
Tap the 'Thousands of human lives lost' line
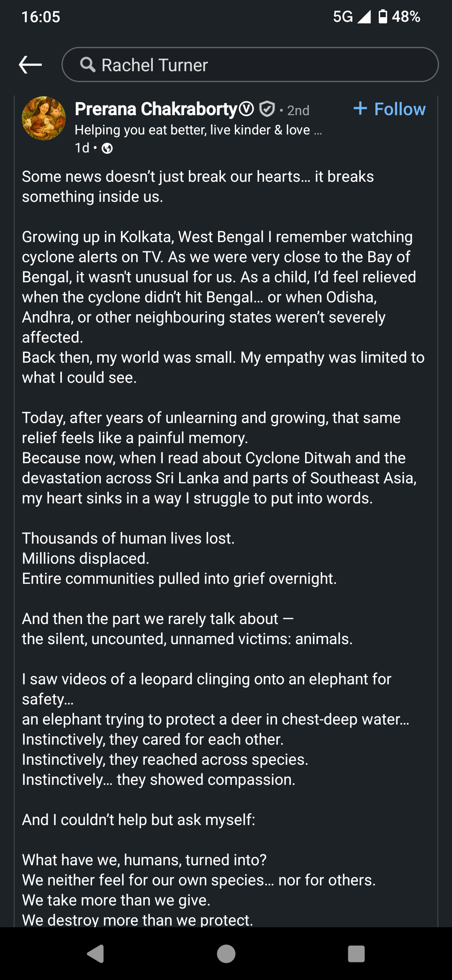(128, 539)
